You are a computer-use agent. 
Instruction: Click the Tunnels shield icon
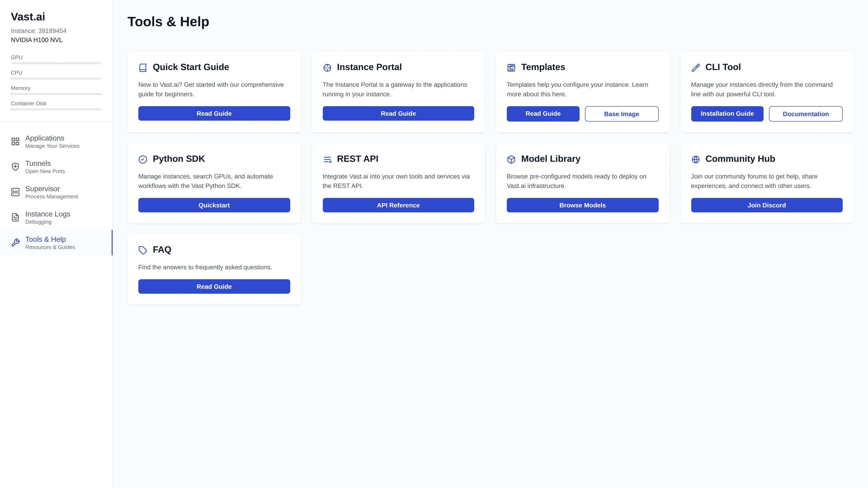tap(15, 167)
